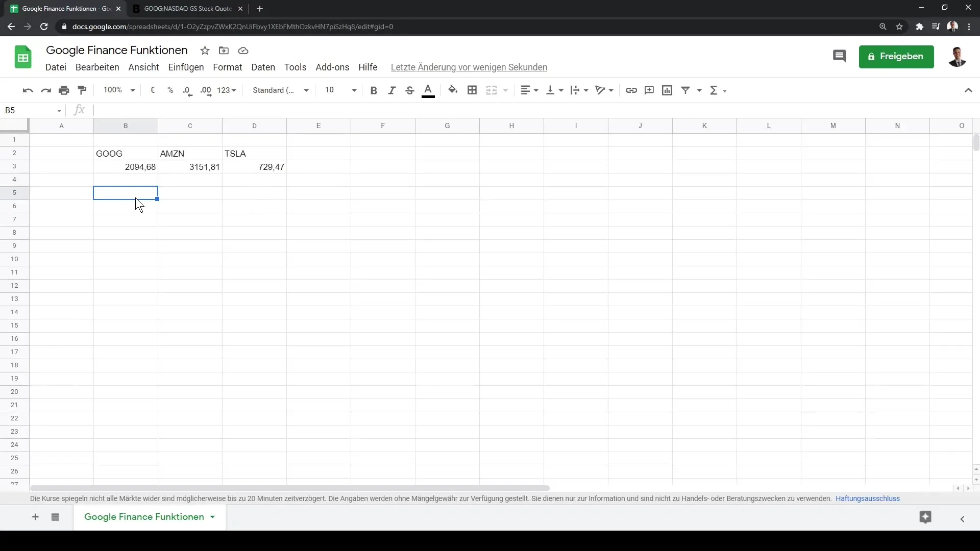Screen dimensions: 980x551
Task: Click the green Freigeben button
Action: (x=896, y=57)
